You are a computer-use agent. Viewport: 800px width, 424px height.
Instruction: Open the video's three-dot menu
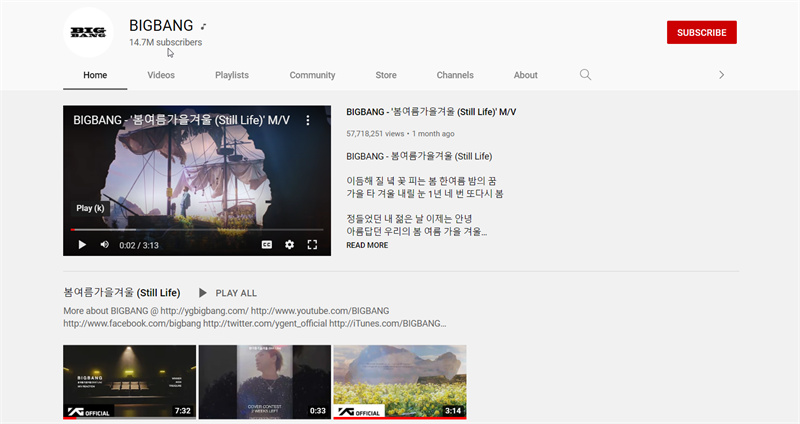tap(308, 120)
